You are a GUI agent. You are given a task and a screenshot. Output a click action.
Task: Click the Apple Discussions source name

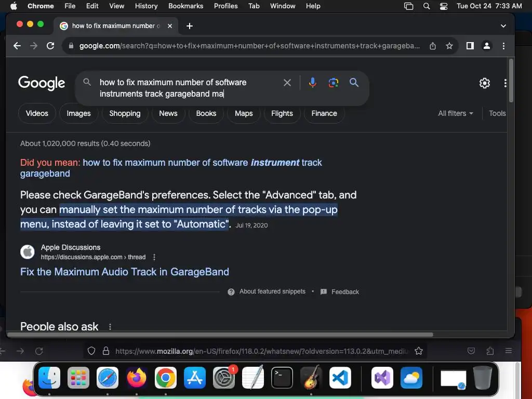point(71,247)
